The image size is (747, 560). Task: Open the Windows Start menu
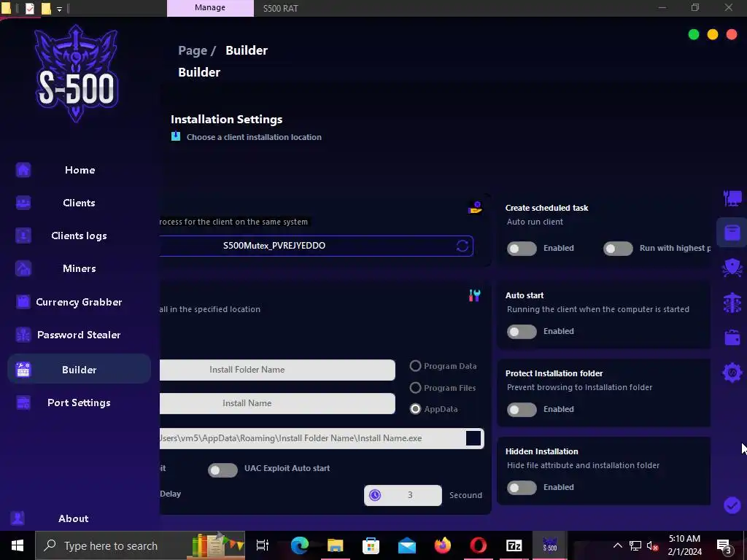[18, 545]
